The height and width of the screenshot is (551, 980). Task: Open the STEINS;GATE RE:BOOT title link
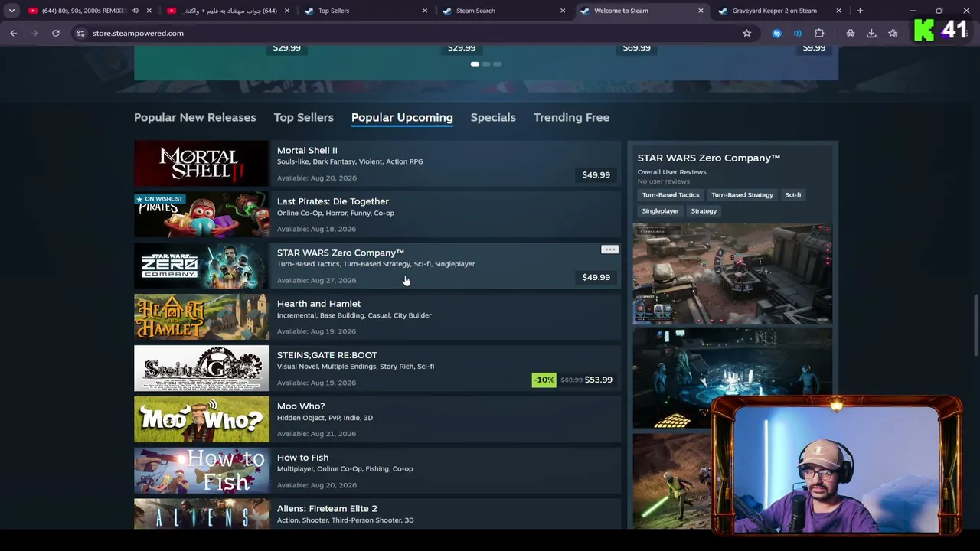327,355
